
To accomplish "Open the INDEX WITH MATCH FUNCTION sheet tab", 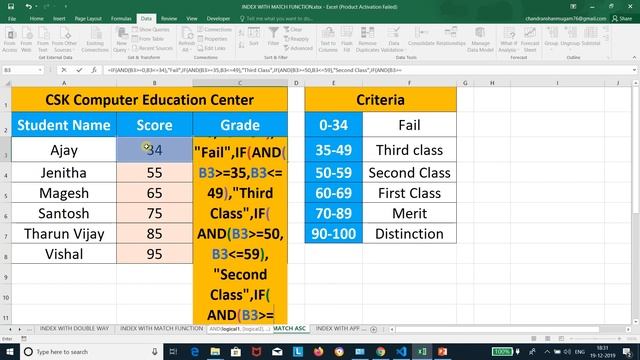I will pyautogui.click(x=161, y=328).
